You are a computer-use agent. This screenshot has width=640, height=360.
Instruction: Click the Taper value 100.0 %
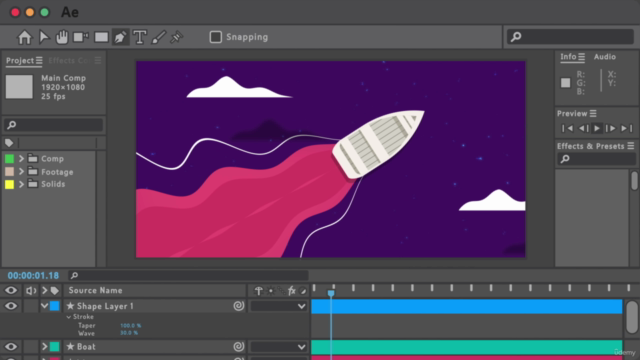[131, 326]
